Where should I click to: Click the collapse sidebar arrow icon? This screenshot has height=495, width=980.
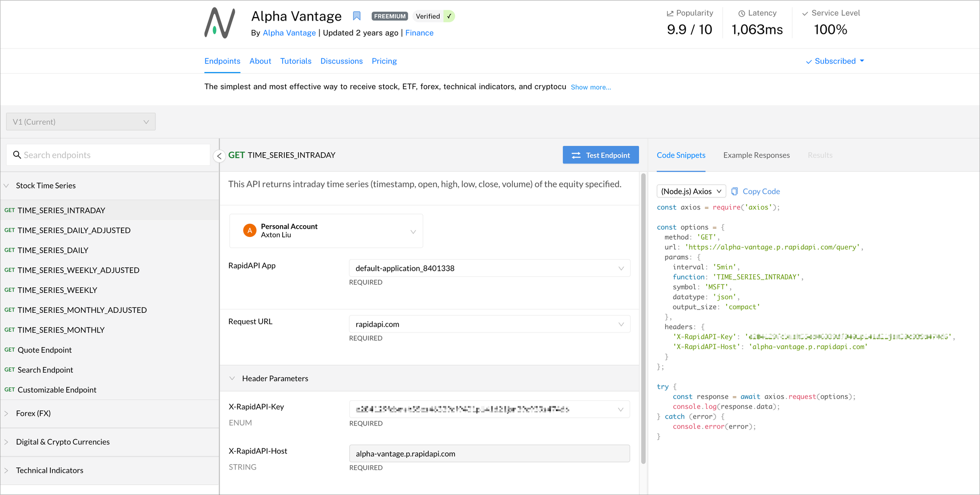point(220,156)
